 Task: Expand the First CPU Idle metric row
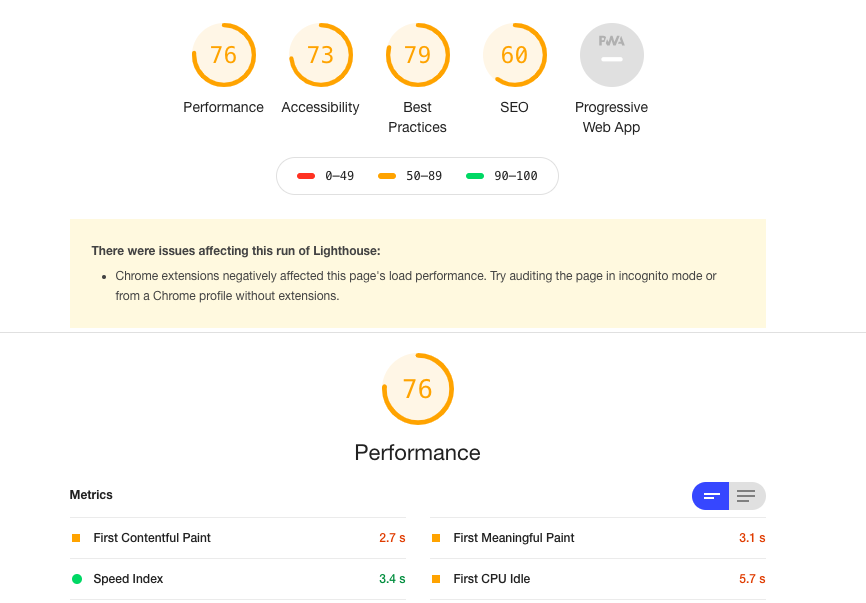[x=492, y=579]
